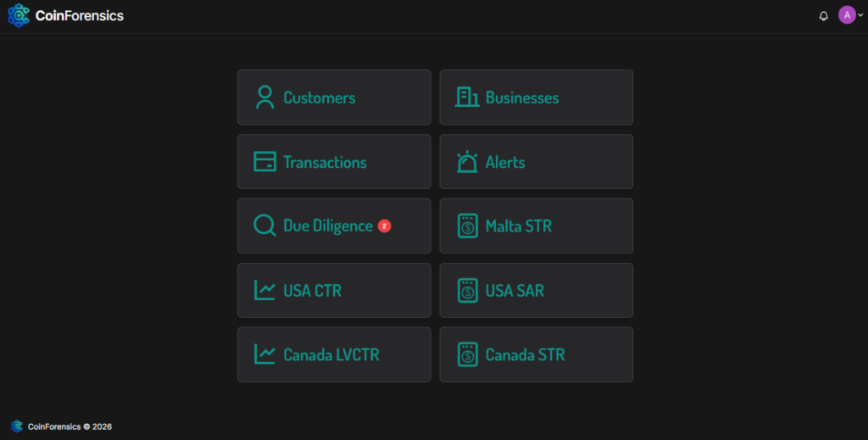
Task: Select the Alerts tile label
Action: pos(505,162)
